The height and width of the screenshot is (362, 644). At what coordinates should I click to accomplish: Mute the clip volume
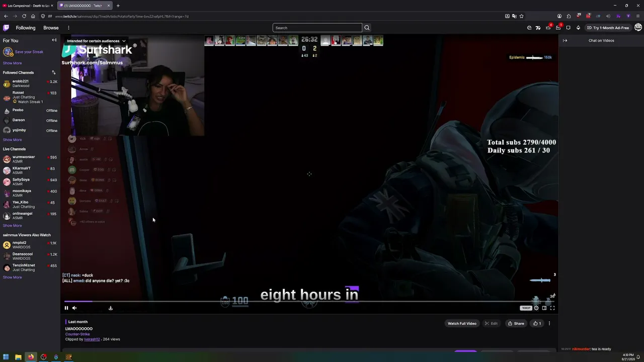[x=74, y=308]
